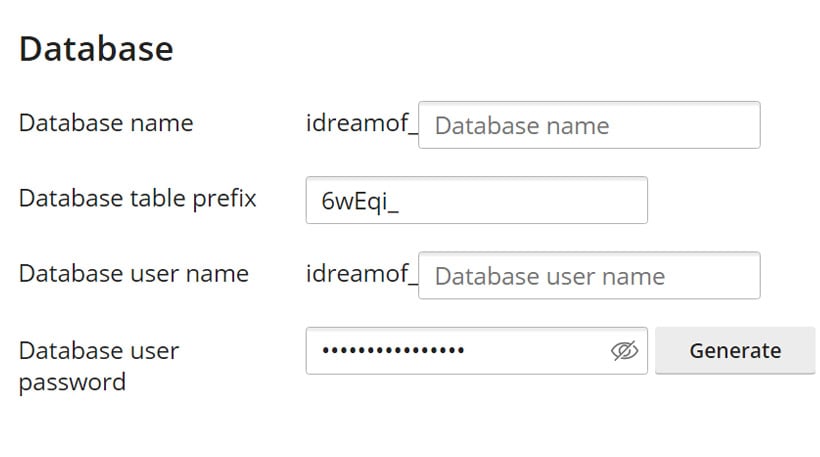820x457 pixels.
Task: Click the 'Database user name' label
Action: point(134,274)
